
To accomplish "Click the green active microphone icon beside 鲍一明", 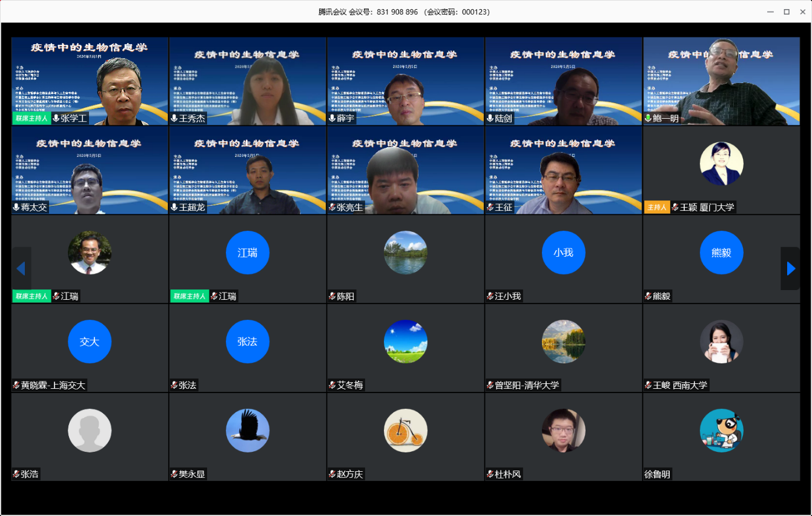I will (648, 119).
